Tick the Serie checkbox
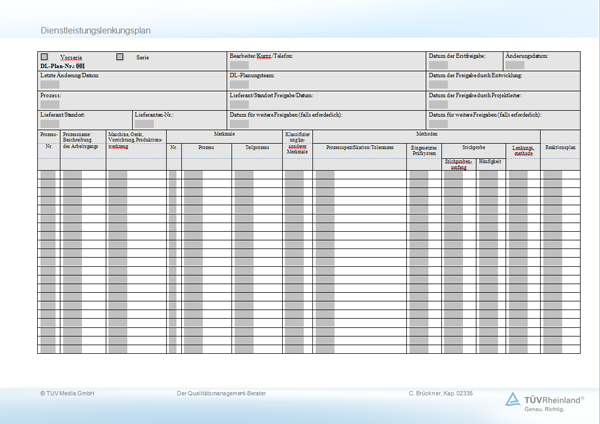 (120, 57)
